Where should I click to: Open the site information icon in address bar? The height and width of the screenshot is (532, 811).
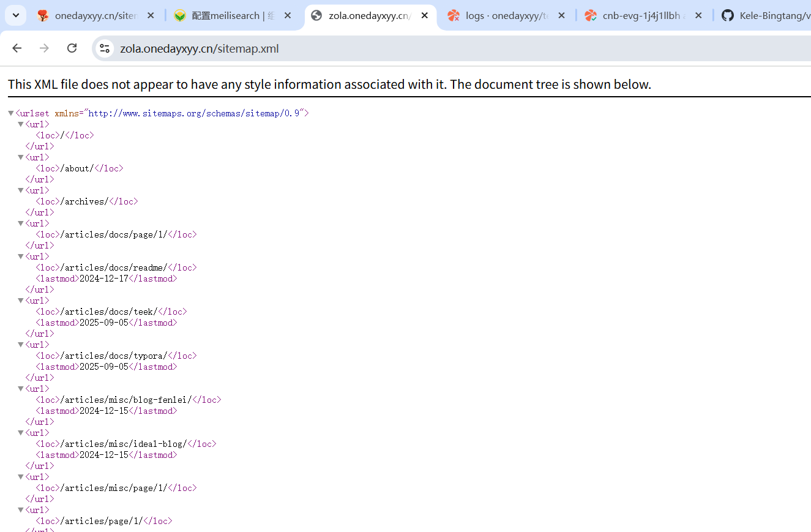click(105, 48)
